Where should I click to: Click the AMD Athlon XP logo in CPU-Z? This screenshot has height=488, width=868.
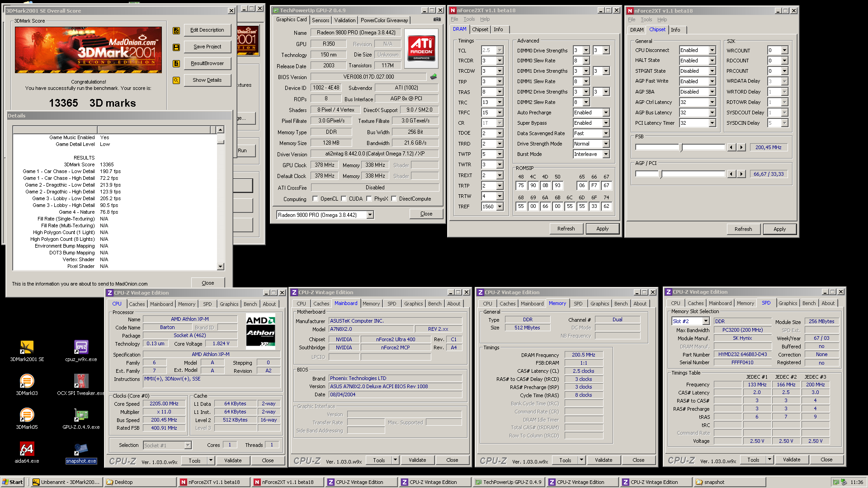click(261, 332)
